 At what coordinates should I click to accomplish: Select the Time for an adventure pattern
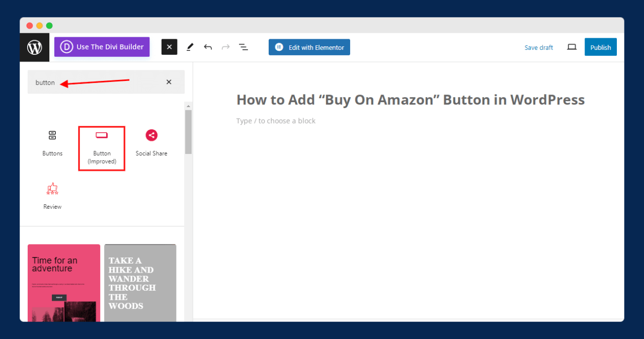pyautogui.click(x=64, y=282)
